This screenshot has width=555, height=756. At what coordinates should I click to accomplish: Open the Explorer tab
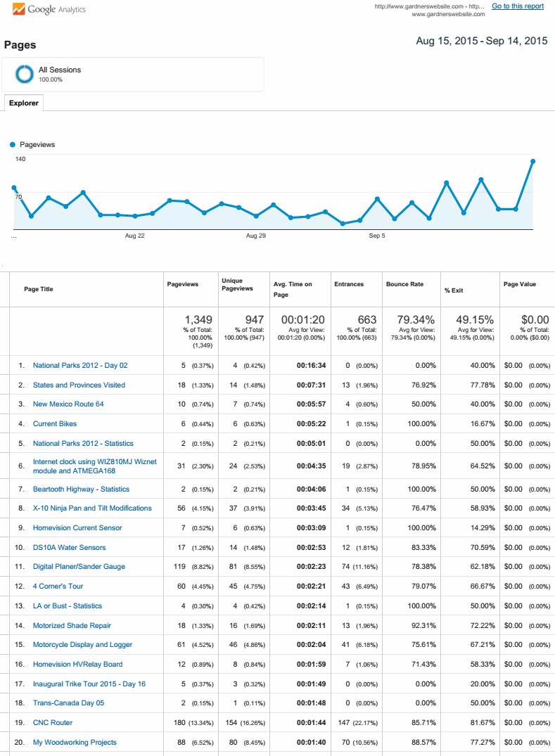point(24,103)
